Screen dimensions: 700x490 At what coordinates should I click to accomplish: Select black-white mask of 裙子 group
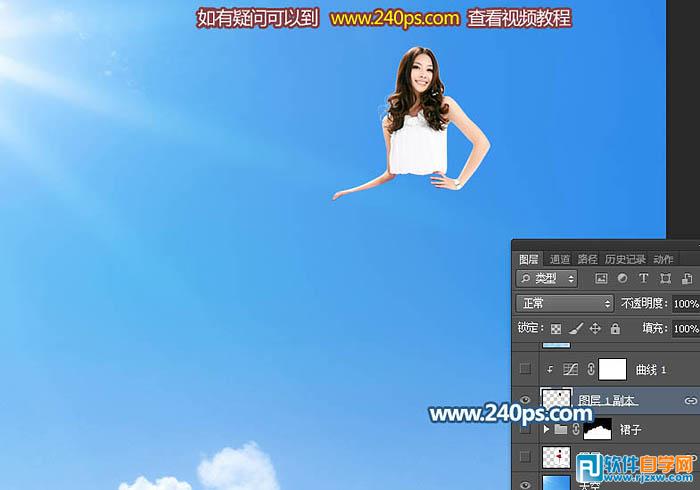pos(597,429)
